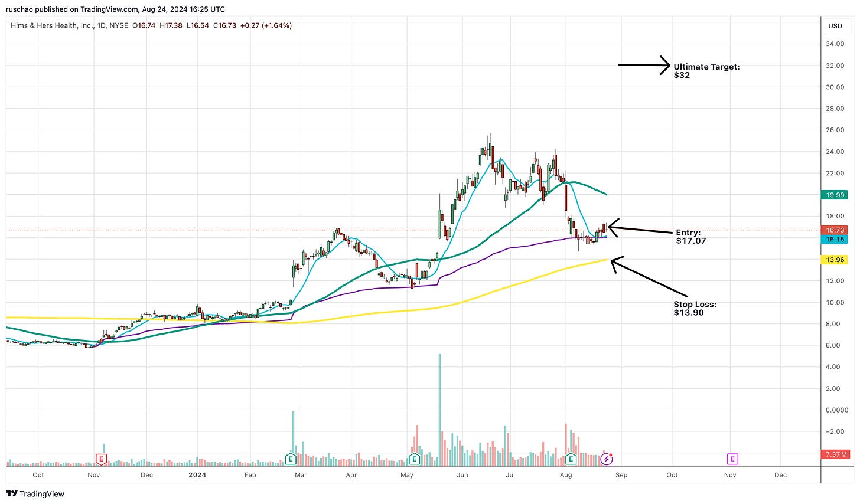
Task: Click the Mar label on time axis
Action: click(x=301, y=474)
